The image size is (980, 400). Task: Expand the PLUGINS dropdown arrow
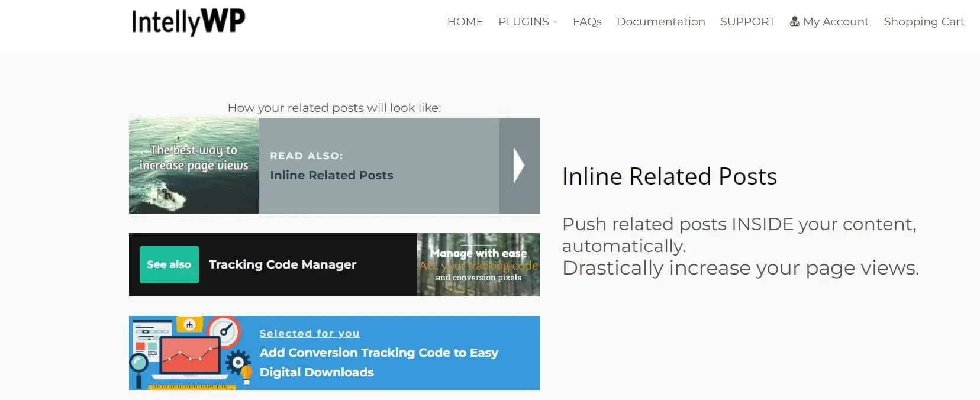(555, 22)
